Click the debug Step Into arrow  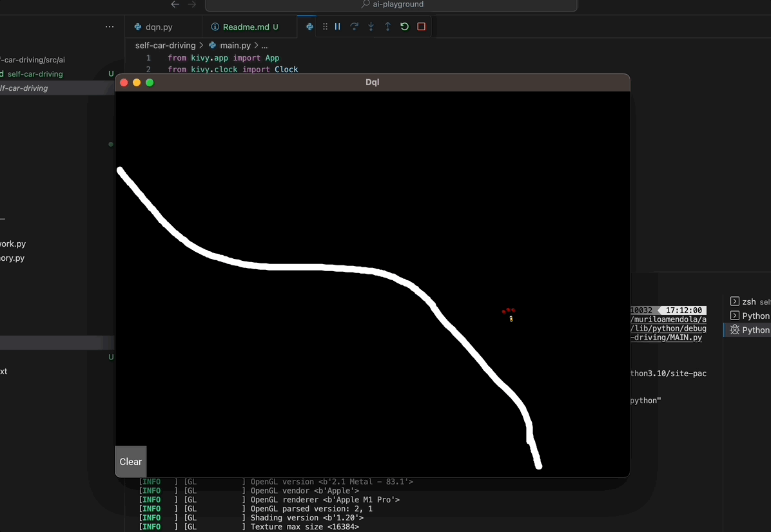point(371,26)
